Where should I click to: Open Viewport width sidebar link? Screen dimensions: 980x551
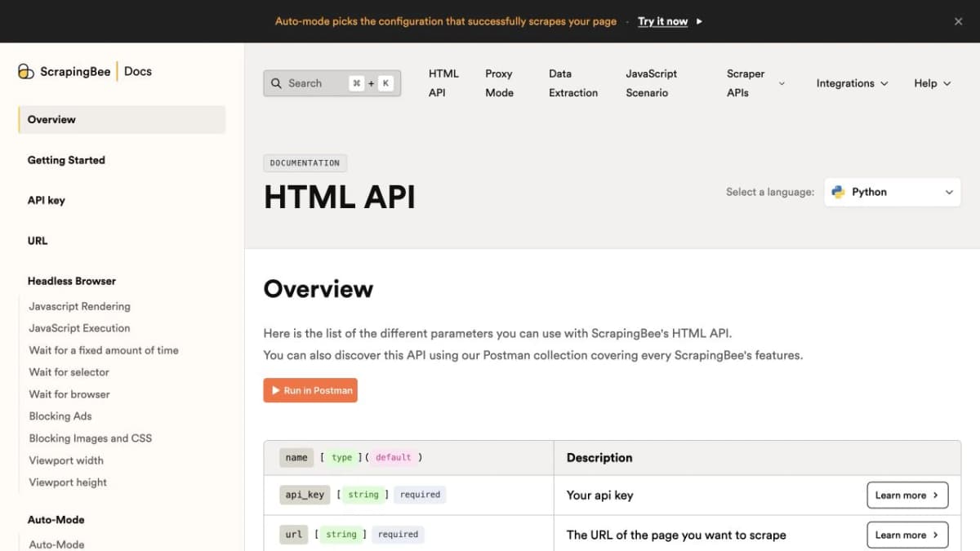click(x=66, y=460)
